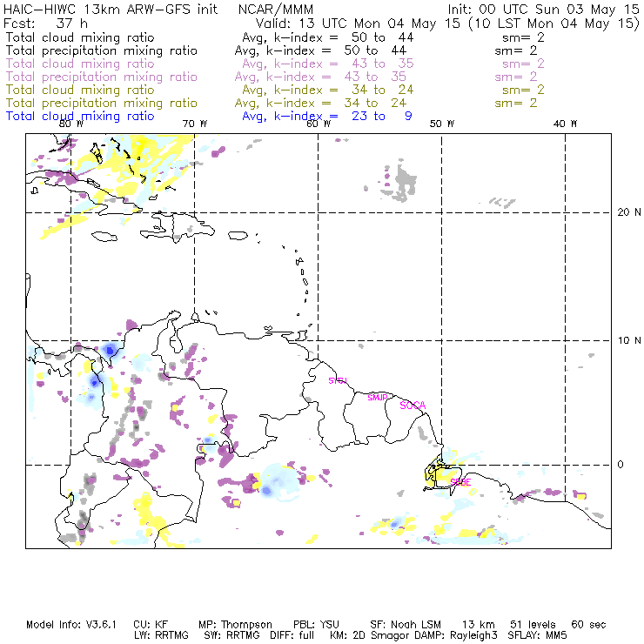Click "Model Info: V3.6.1" footer text
The image size is (644, 644).
click(x=71, y=625)
